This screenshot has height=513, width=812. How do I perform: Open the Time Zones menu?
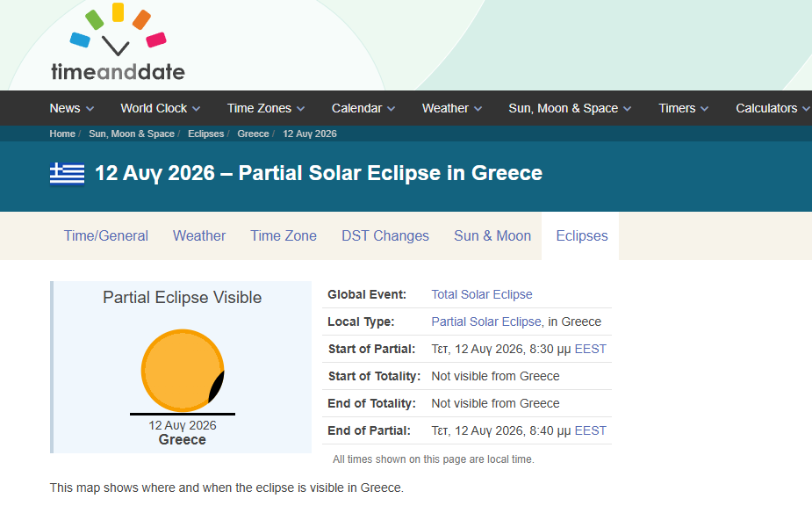(x=259, y=108)
